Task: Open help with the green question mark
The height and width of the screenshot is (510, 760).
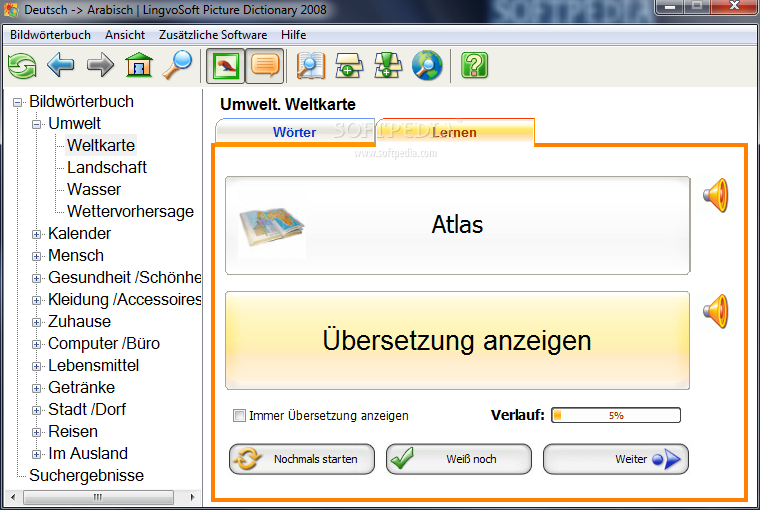Action: pos(475,65)
